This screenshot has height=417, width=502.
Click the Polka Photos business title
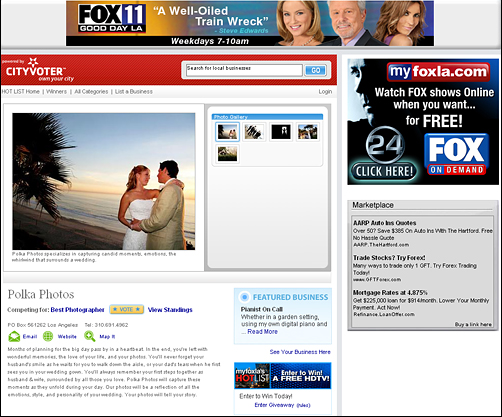[x=41, y=294]
